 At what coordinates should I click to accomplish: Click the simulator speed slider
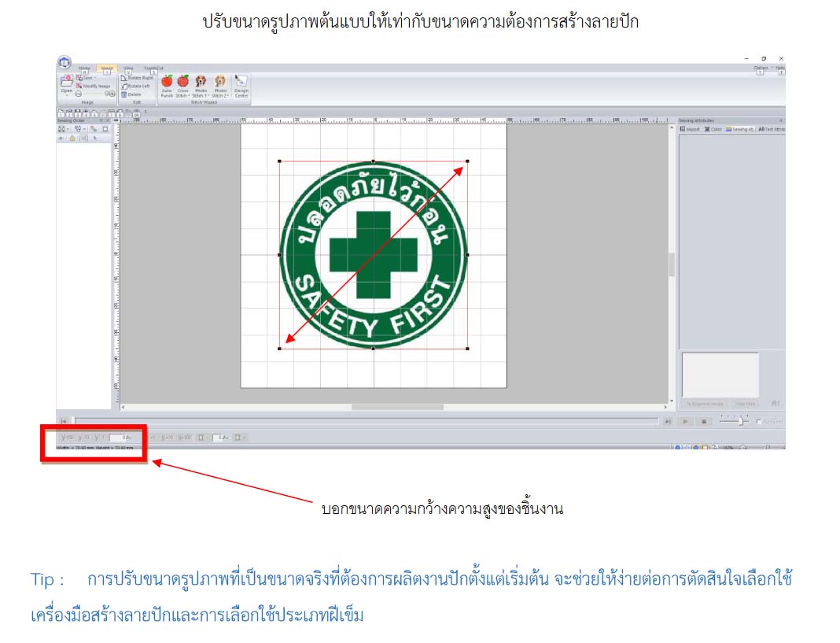coord(733,422)
